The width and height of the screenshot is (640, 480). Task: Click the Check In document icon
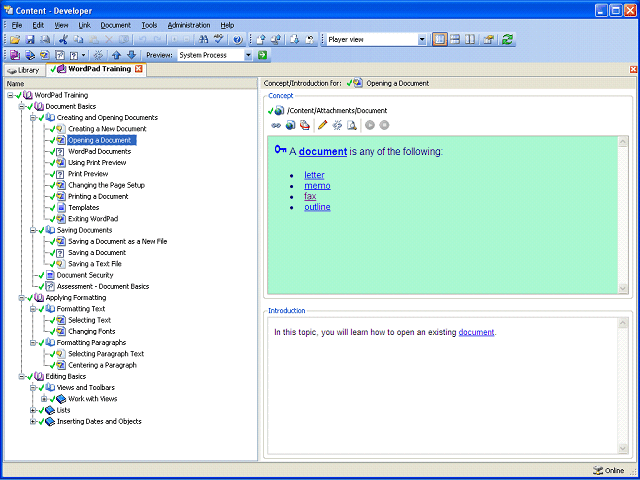261,40
